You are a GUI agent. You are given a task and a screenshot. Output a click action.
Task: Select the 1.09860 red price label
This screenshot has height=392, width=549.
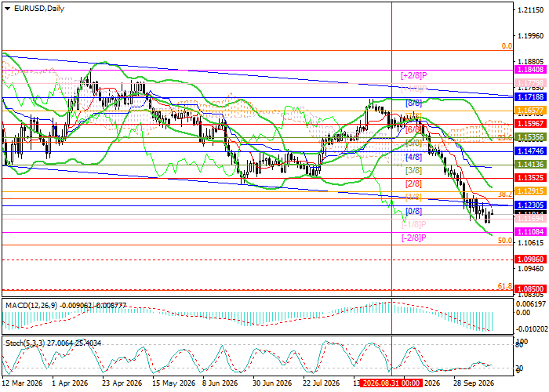(x=531, y=260)
